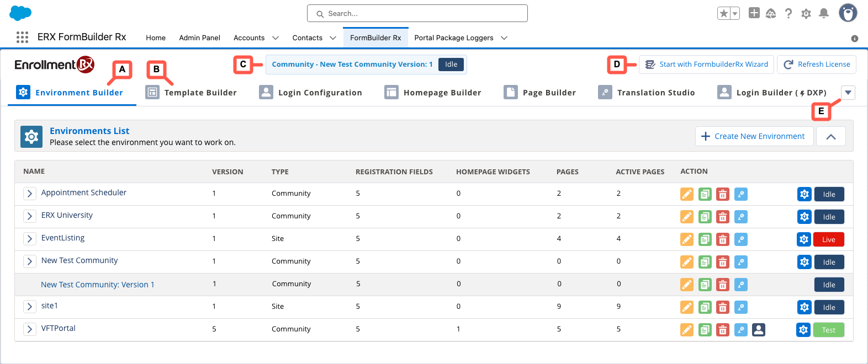This screenshot has width=868, height=364.
Task: Click Create New Environment button
Action: click(754, 136)
